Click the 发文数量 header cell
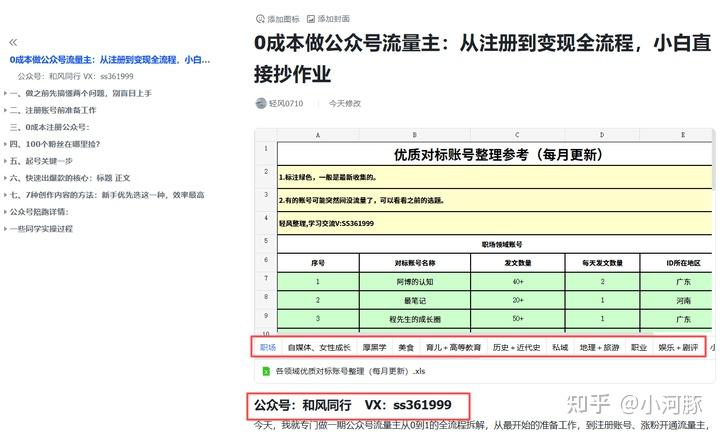Screen dimensions: 720x434 click(518, 263)
